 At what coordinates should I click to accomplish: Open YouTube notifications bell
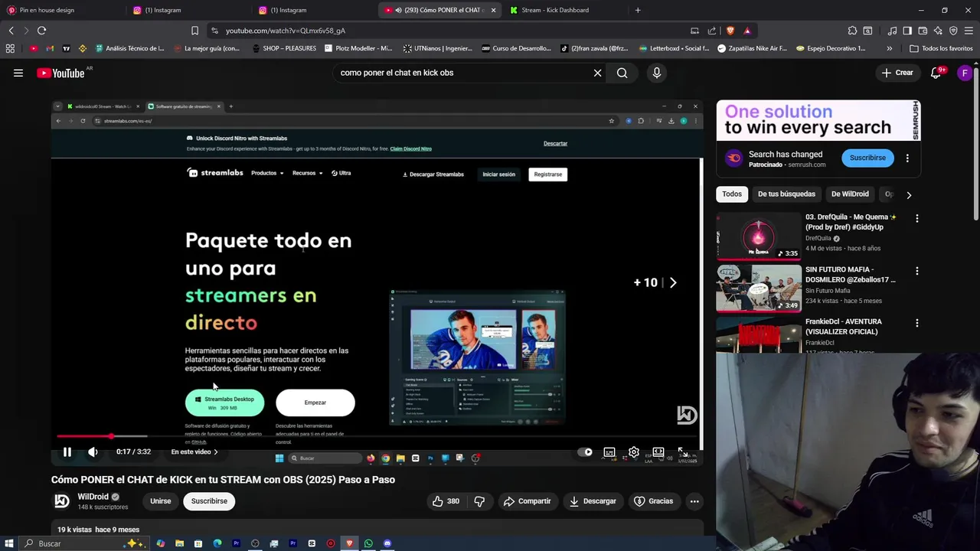point(936,73)
